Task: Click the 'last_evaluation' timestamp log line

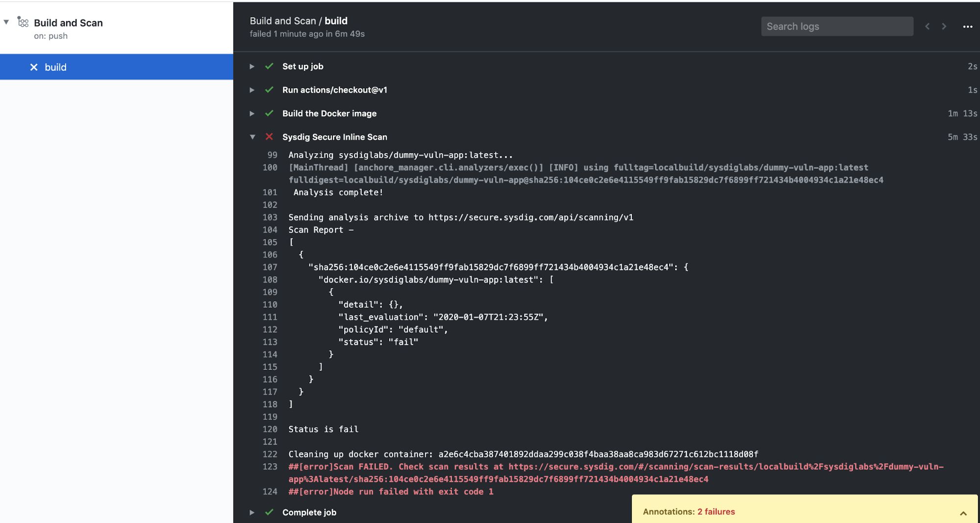Action: pos(443,317)
